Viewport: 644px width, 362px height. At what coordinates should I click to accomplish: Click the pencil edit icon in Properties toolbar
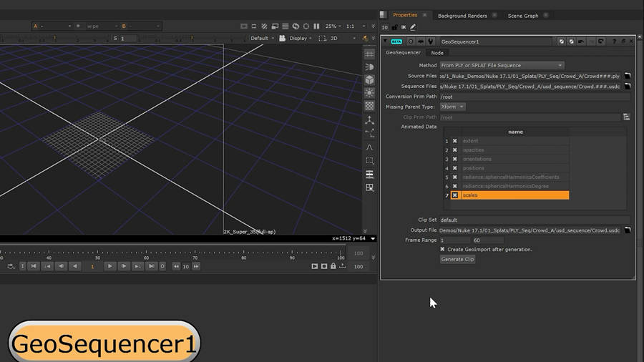click(413, 27)
